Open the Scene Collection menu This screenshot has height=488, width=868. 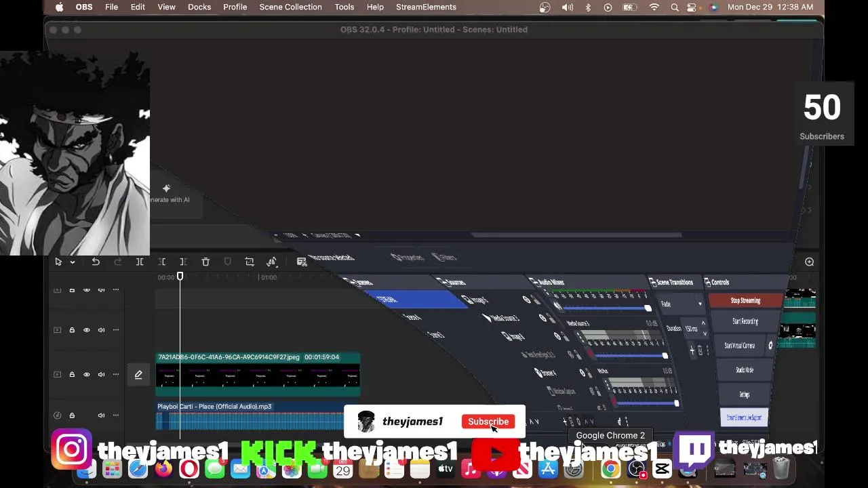[x=290, y=7]
